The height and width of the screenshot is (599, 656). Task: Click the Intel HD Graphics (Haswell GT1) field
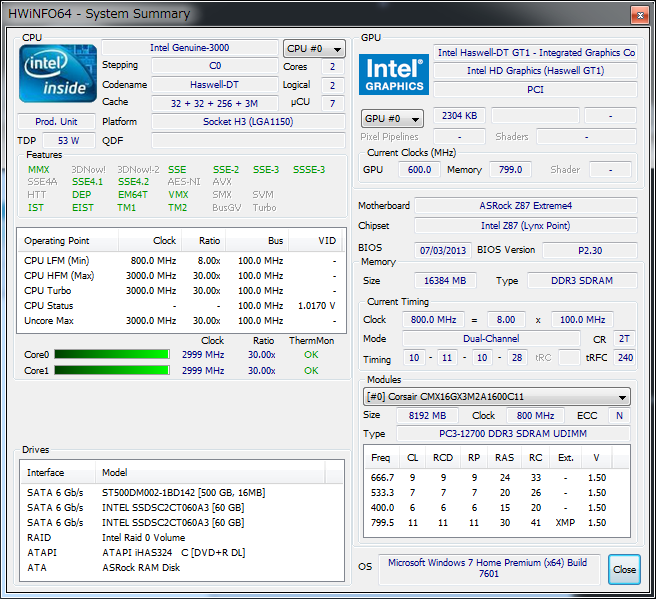pos(536,71)
